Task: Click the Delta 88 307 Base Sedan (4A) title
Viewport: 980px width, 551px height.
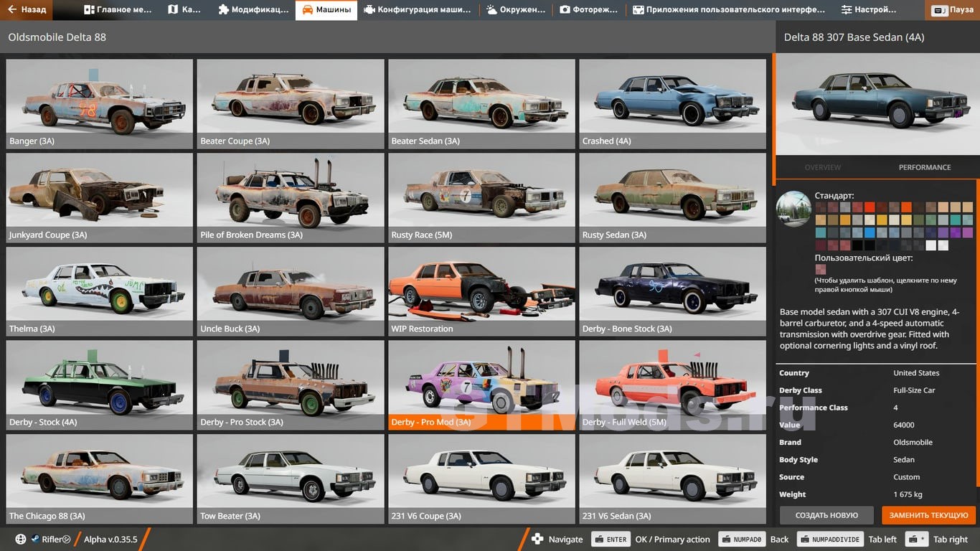Action: 854,37
